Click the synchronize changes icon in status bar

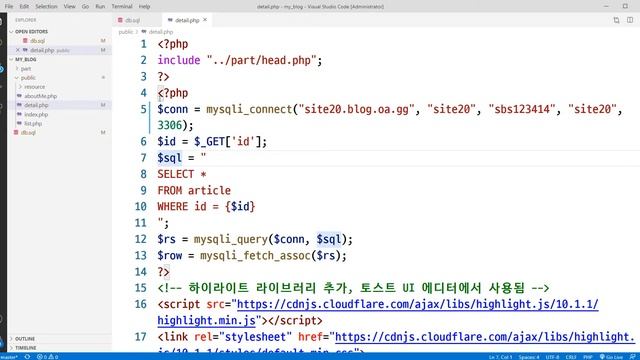click(x=27, y=357)
